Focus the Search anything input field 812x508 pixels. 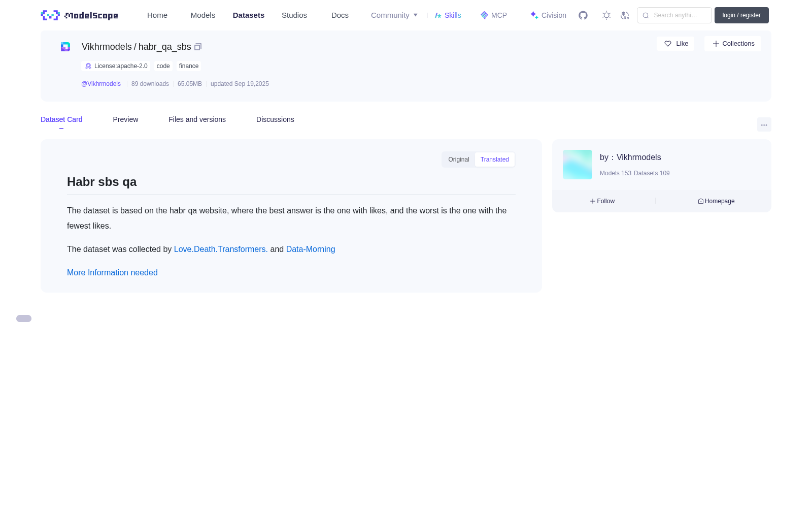pos(674,15)
